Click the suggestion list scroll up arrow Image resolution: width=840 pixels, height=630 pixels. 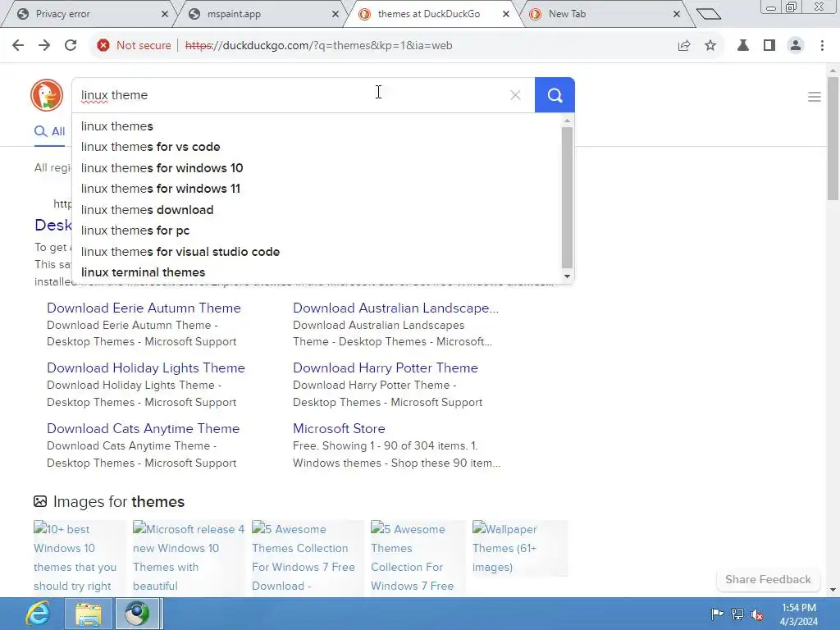click(568, 121)
